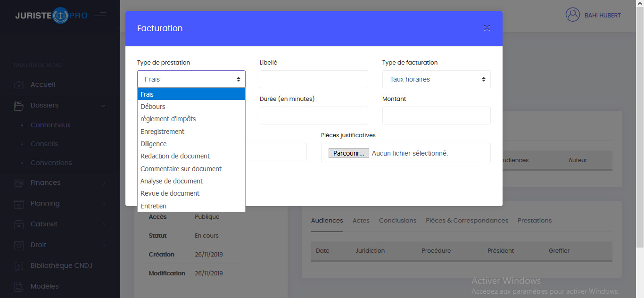The width and height of the screenshot is (644, 298).
Task: Select Débours in the prestation list
Action: point(153,107)
